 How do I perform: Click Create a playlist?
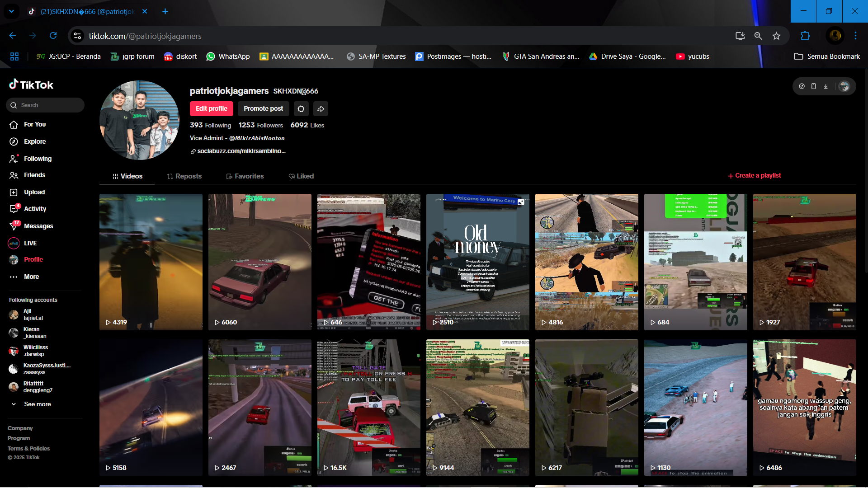click(755, 175)
